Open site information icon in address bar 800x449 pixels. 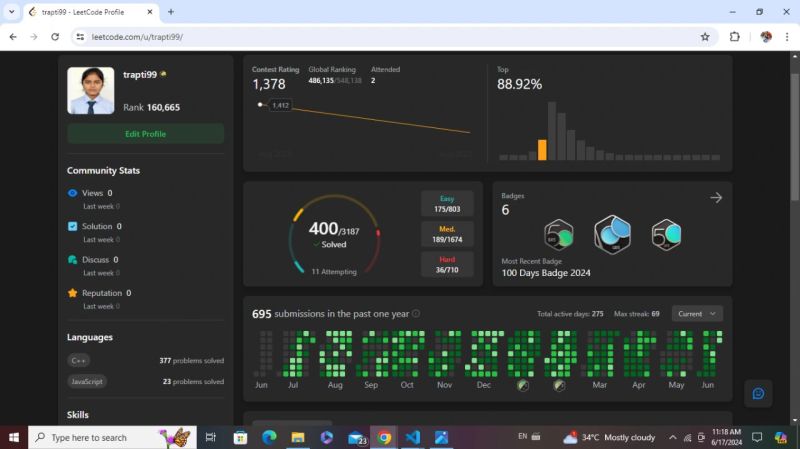coord(80,37)
